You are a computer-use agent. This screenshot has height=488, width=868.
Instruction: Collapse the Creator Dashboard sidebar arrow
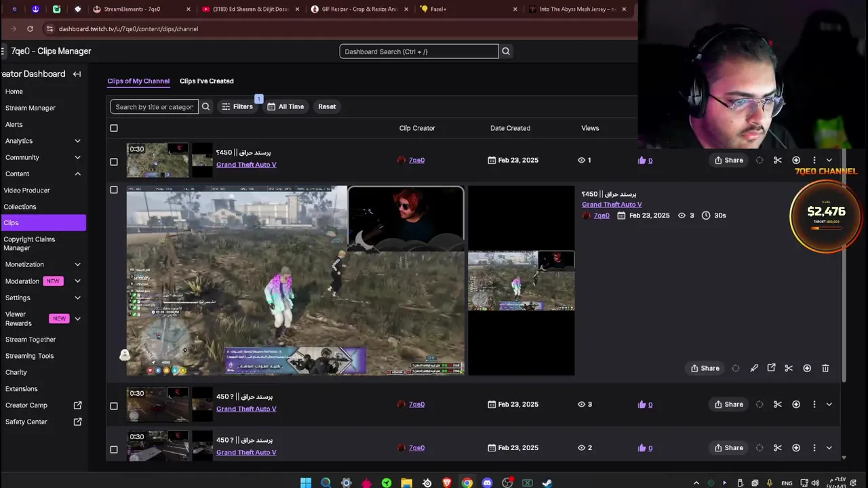pyautogui.click(x=77, y=74)
